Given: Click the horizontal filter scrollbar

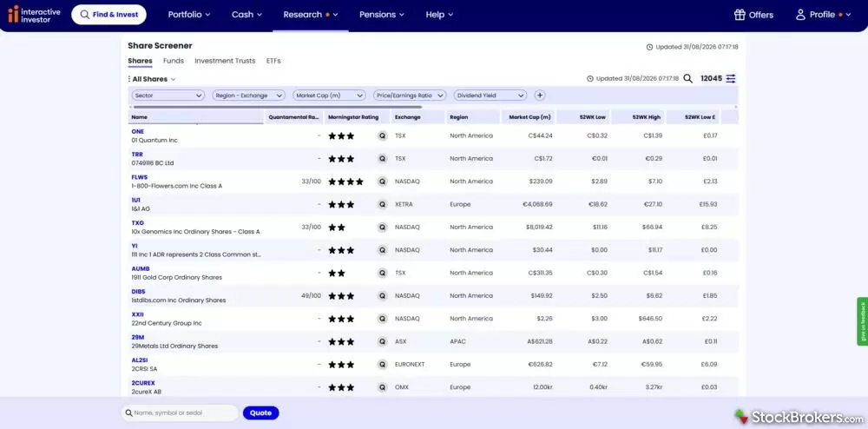Looking at the screenshot, I should pyautogui.click(x=278, y=107).
